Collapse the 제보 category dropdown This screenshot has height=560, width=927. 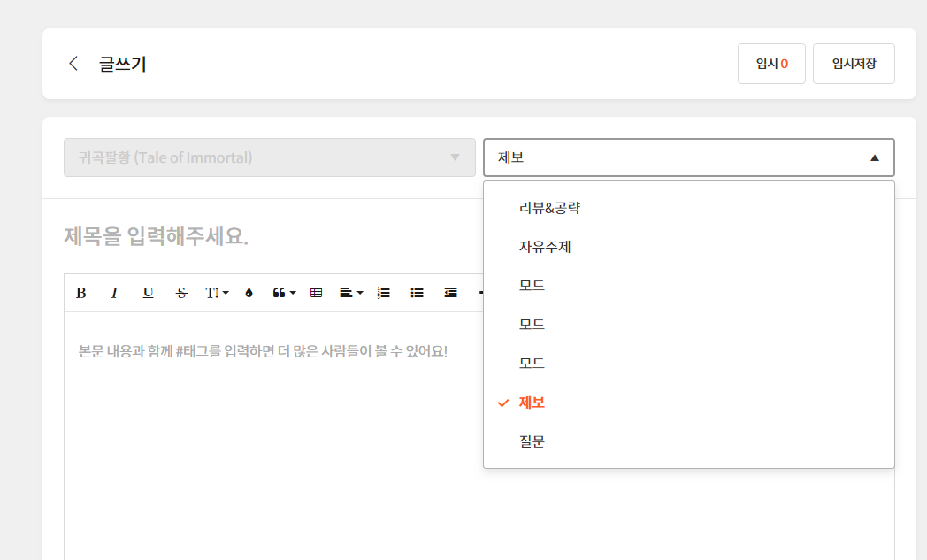688,157
